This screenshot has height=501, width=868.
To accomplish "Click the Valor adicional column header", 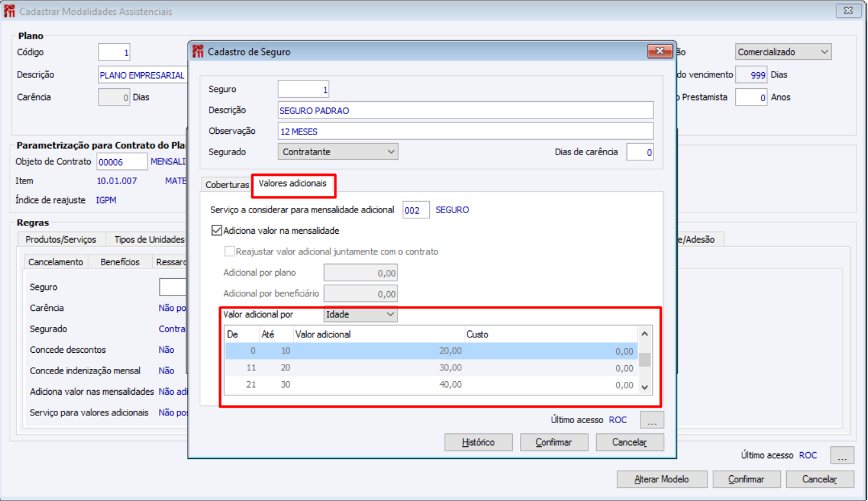I will [x=378, y=334].
